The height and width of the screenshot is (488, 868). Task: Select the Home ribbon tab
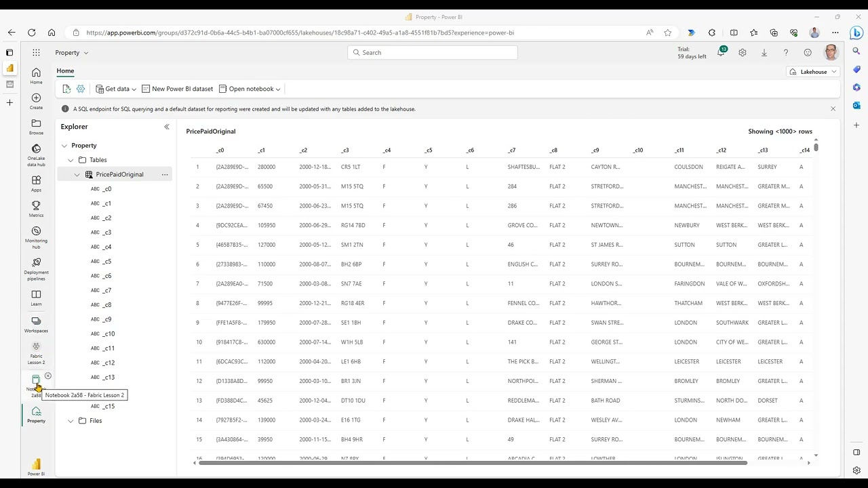tap(65, 70)
